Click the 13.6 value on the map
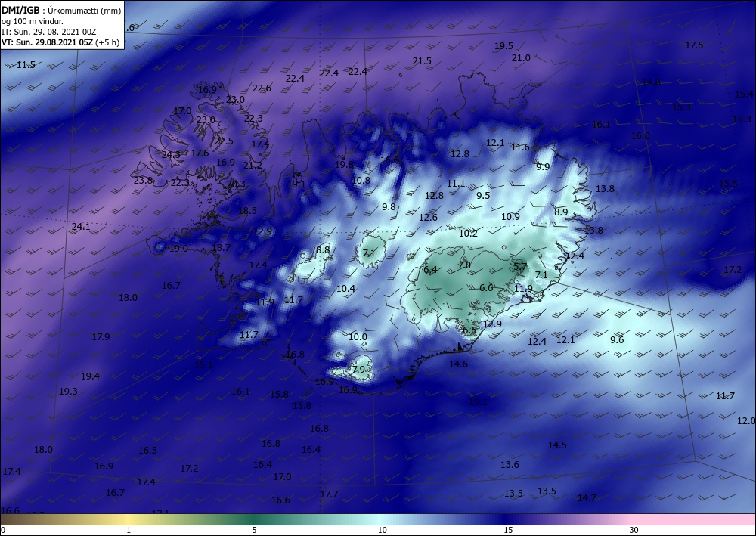 pyautogui.click(x=510, y=465)
